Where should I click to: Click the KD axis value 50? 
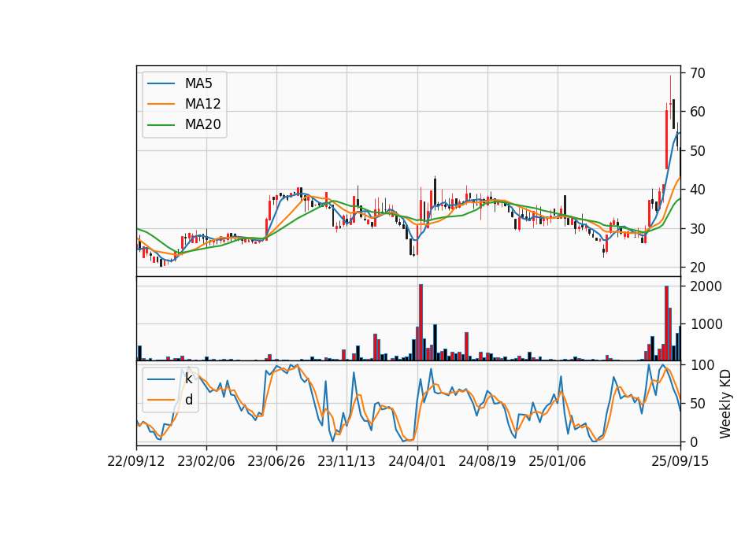(698, 404)
